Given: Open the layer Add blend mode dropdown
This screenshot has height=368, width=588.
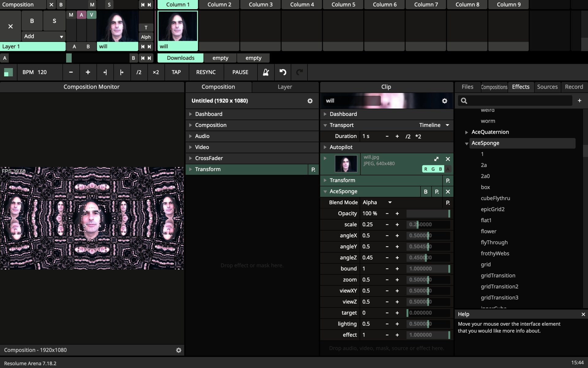Looking at the screenshot, I should (x=43, y=36).
